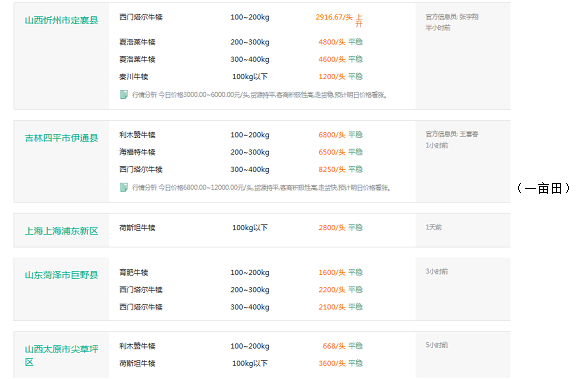Click the 5小时前 timestamp
584x379 pixels.
click(x=437, y=345)
